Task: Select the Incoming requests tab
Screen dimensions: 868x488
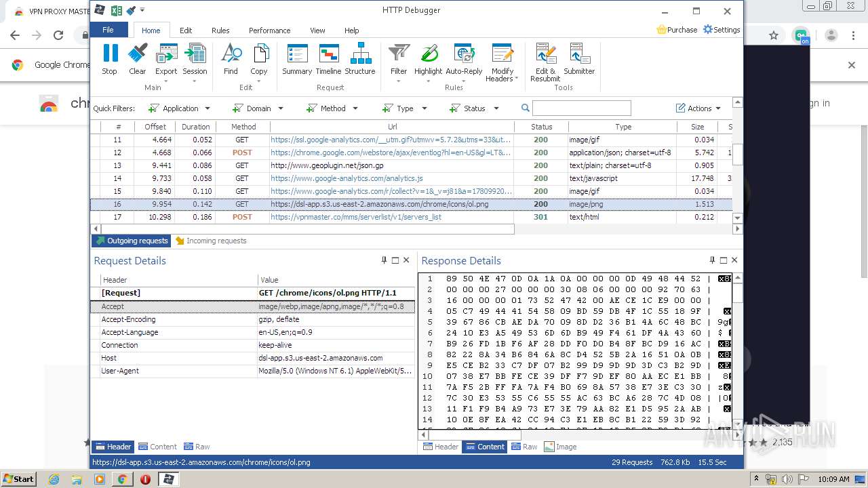Action: click(211, 241)
